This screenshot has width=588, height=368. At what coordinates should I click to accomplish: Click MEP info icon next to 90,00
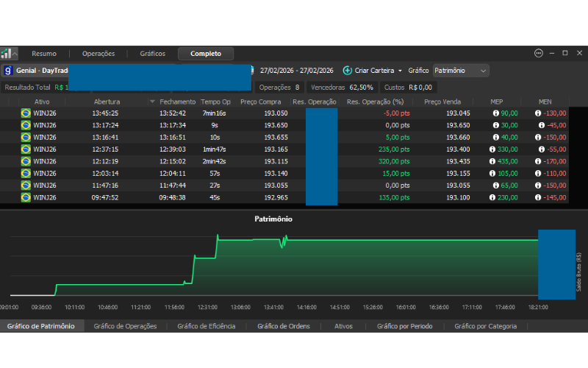pos(495,113)
